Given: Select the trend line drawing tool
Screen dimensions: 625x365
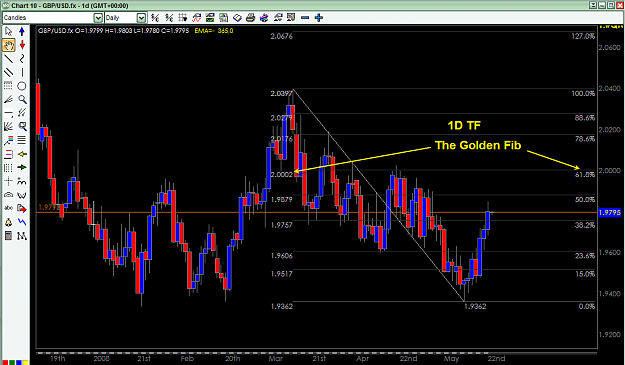Looking at the screenshot, I should 8,59.
